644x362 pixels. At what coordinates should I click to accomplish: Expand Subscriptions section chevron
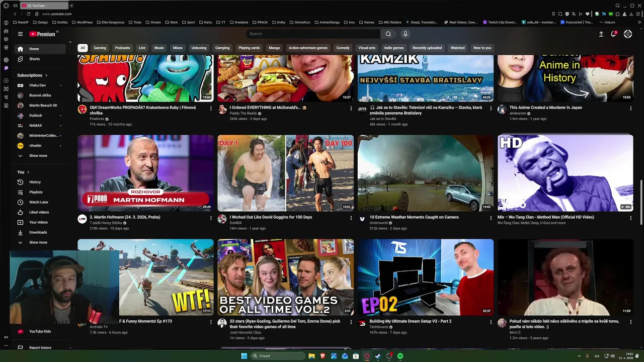point(47,75)
